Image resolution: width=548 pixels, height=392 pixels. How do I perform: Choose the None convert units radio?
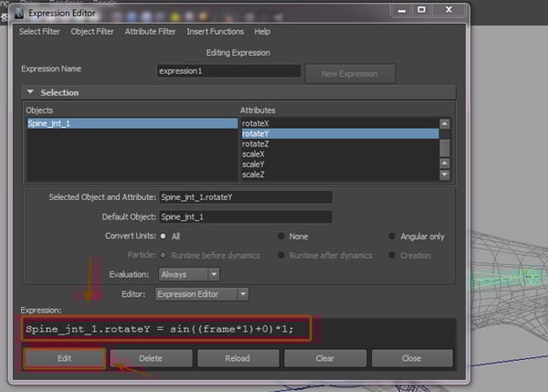click(281, 236)
